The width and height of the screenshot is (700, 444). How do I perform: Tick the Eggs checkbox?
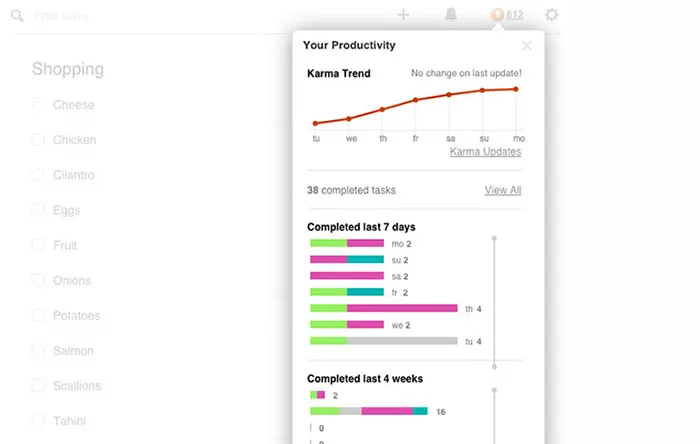point(38,210)
